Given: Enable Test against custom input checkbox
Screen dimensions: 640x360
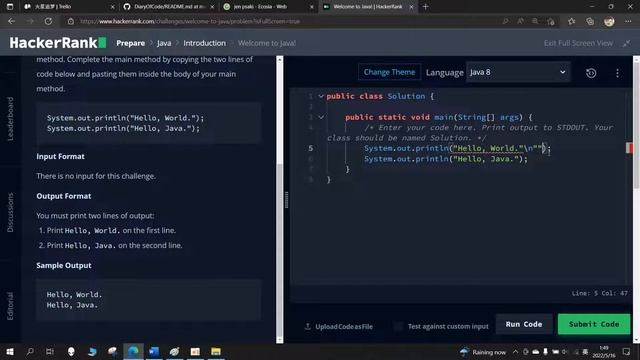Looking at the screenshot, I should (x=398, y=327).
